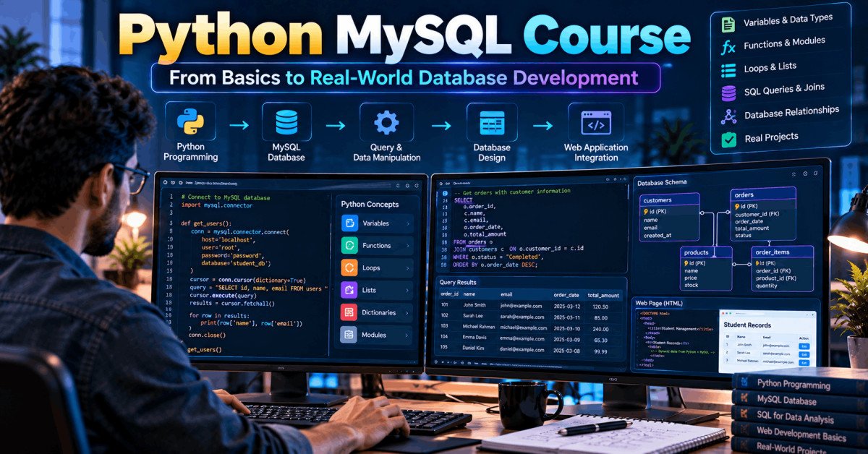Click the list icon beside Loops & Lists
The height and width of the screenshot is (454, 868).
728,70
